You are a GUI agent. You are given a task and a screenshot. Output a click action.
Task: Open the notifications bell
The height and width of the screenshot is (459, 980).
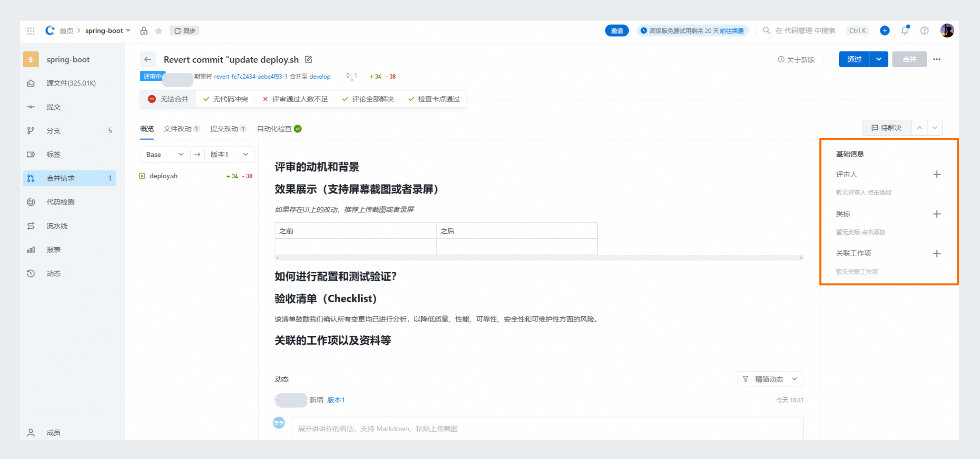tap(905, 31)
